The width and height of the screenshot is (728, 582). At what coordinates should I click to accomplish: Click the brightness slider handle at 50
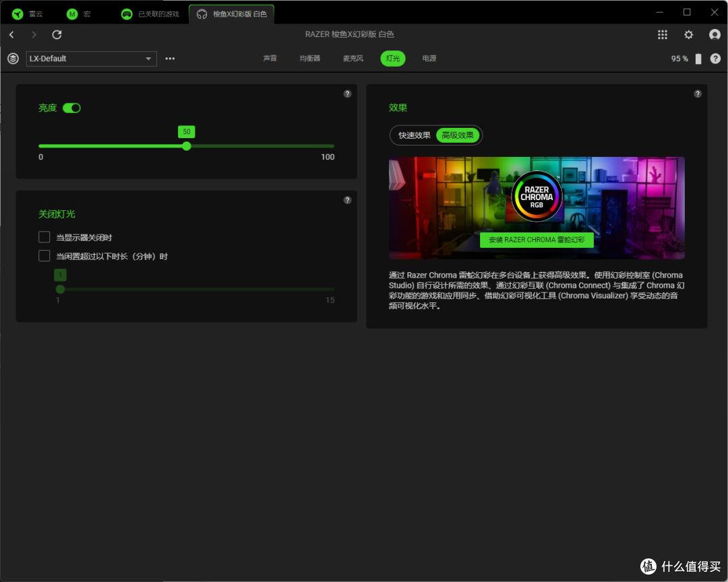click(x=187, y=146)
